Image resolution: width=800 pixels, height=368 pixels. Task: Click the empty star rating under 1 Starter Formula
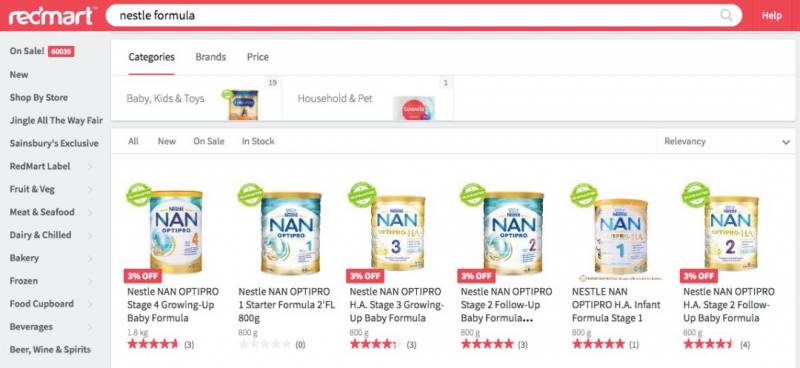click(264, 344)
